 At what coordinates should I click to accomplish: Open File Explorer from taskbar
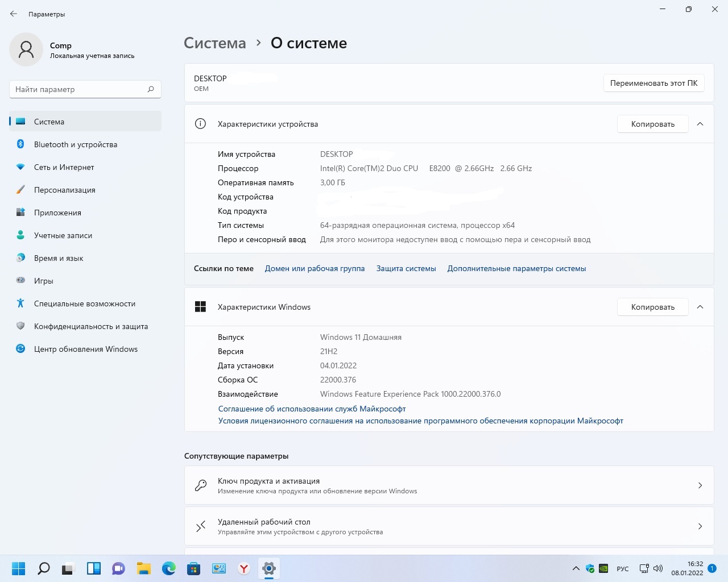pos(144,568)
